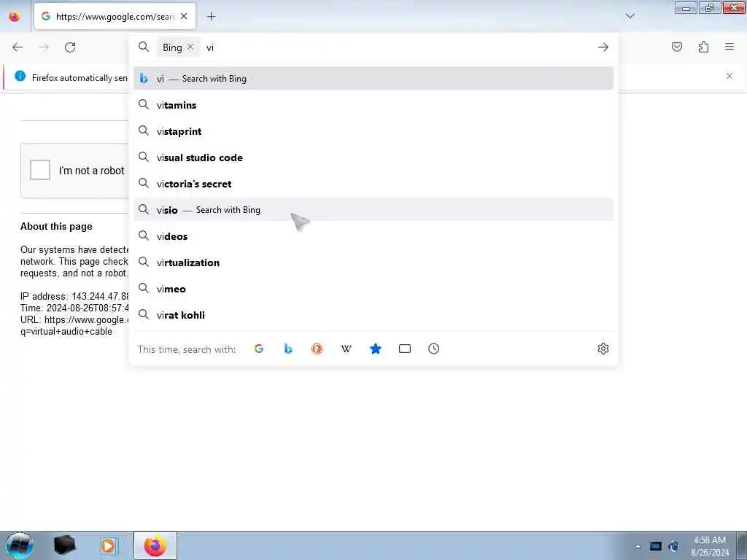Select the 'videos' suggestion

[x=373, y=236]
